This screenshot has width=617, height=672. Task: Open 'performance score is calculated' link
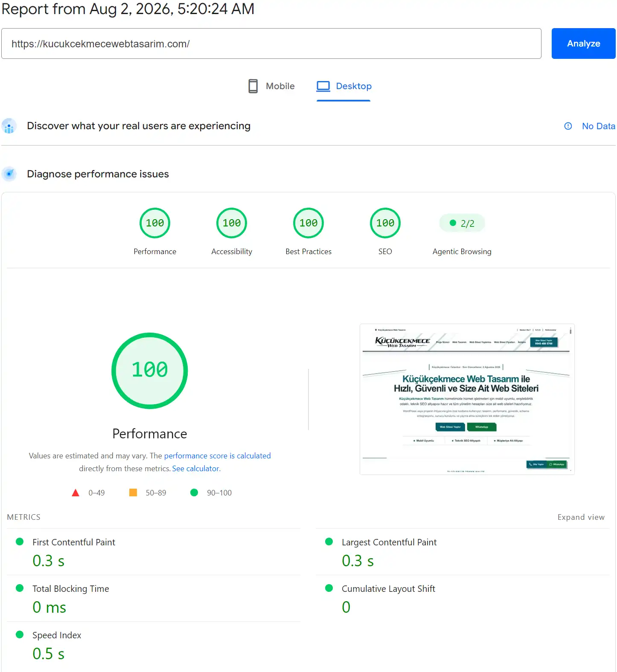coord(217,456)
